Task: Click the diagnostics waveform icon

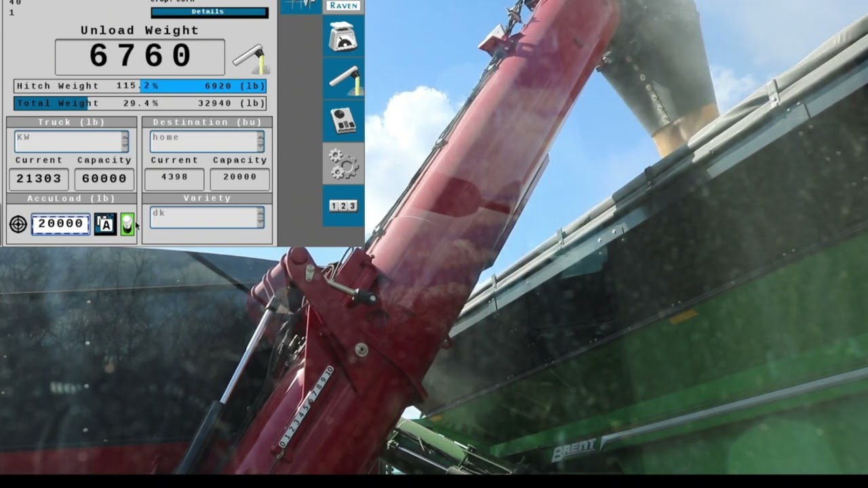Action: (300, 5)
